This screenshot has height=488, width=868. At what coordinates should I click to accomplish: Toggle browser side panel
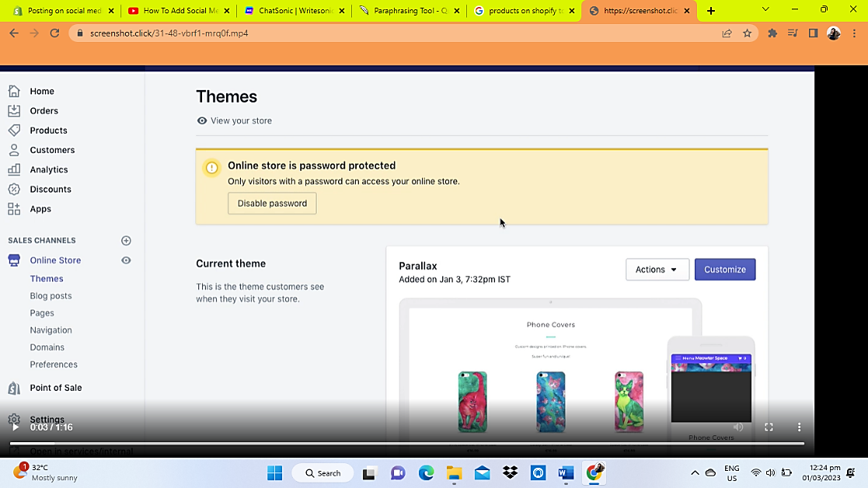pos(813,33)
